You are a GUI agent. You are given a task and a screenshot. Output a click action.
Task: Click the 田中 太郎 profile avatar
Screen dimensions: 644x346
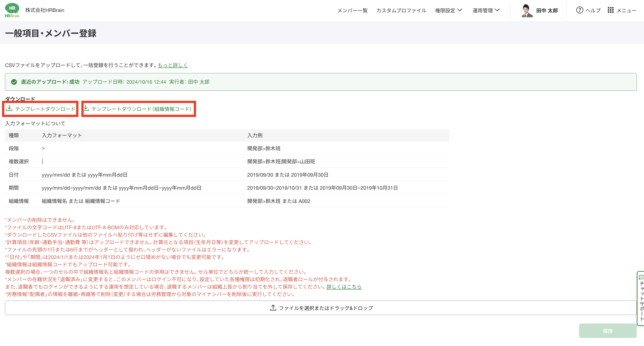527,11
